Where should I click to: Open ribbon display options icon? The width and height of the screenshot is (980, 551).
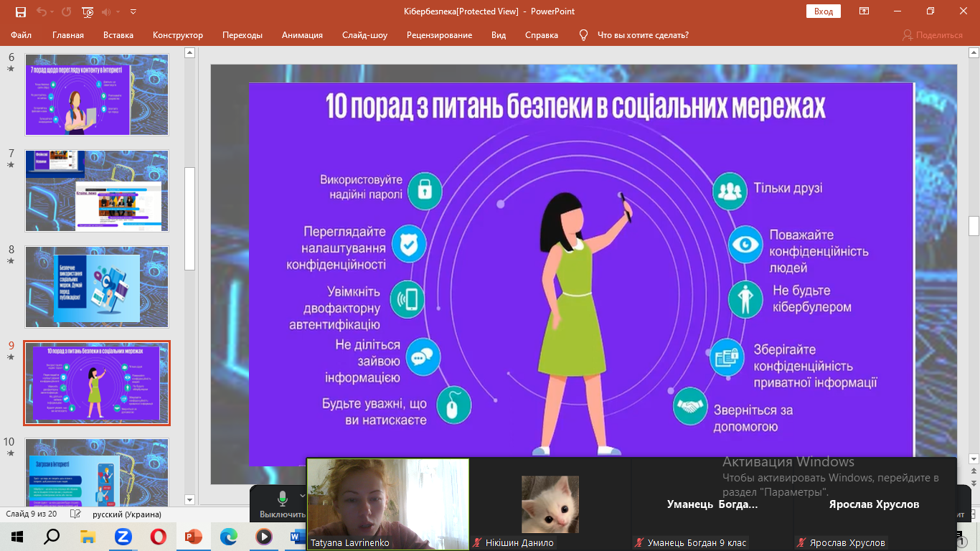click(864, 11)
